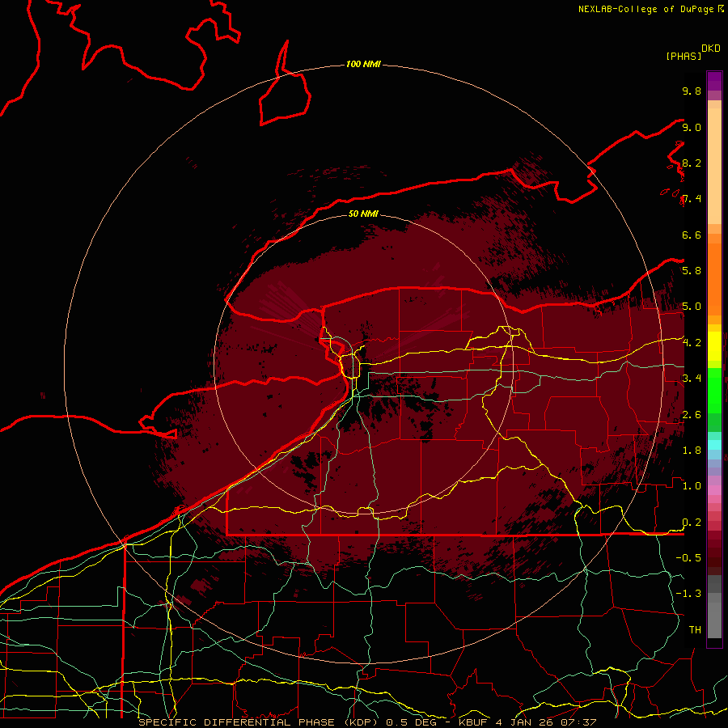The height and width of the screenshot is (728, 728).
Task: Click the 0.2 legend value
Action: click(x=692, y=522)
